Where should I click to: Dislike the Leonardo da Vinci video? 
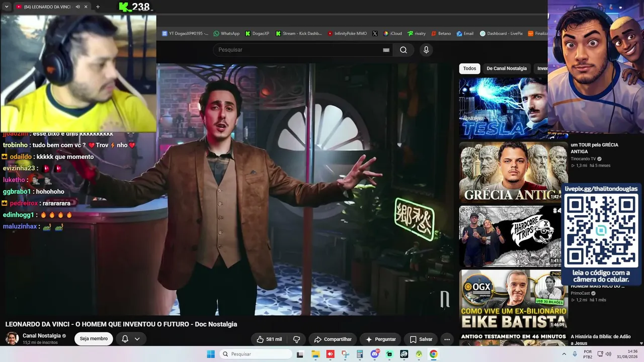(297, 339)
